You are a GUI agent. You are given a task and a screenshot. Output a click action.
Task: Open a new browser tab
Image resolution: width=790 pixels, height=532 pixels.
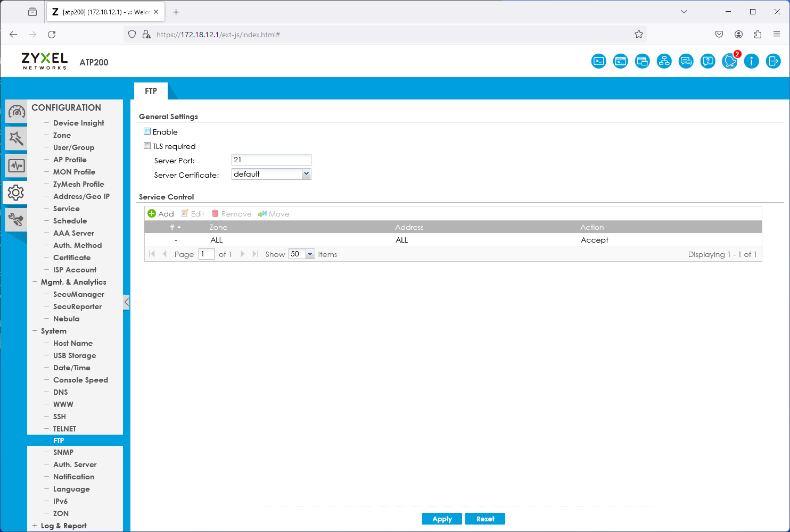click(x=176, y=12)
